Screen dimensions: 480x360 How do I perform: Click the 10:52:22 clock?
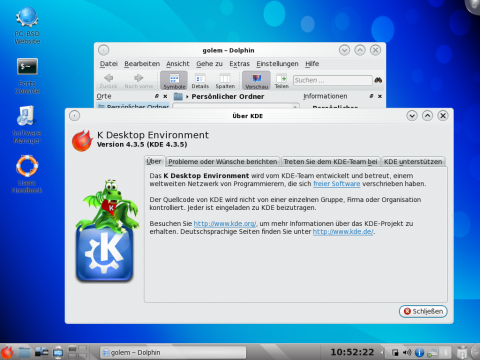[352, 352]
